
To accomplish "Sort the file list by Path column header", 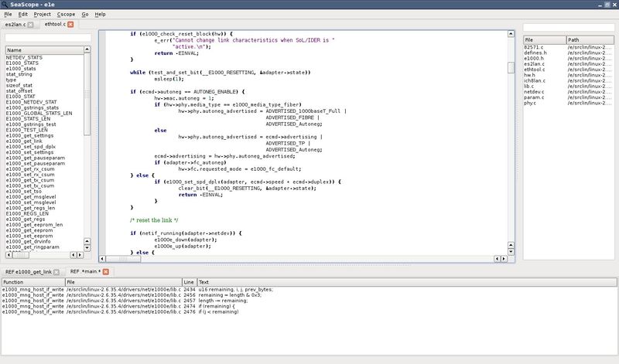I will (x=590, y=40).
